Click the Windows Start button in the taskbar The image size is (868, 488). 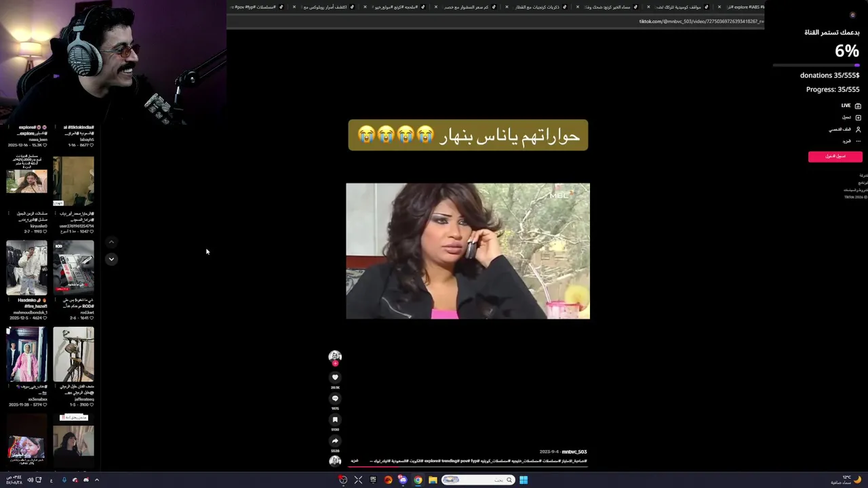click(524, 480)
